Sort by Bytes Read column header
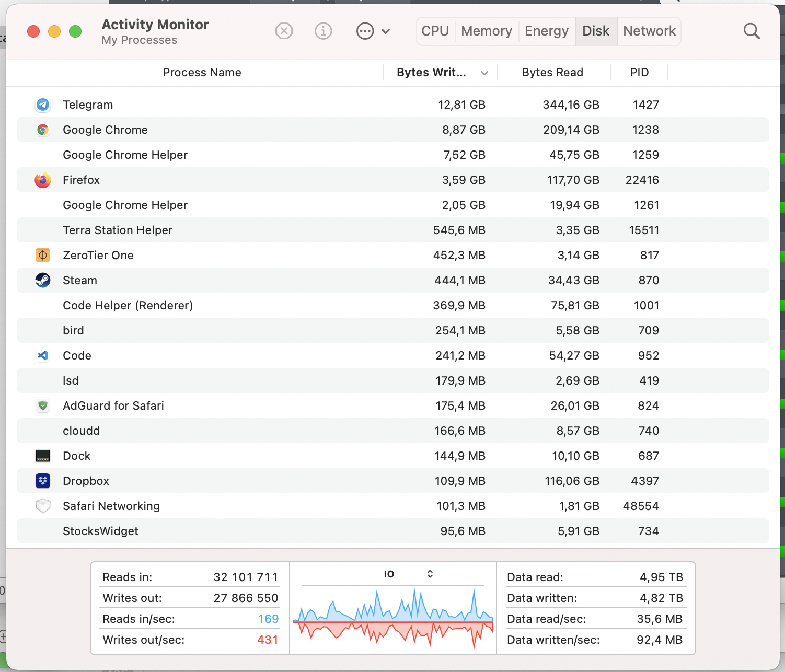The image size is (785, 672). coord(552,73)
